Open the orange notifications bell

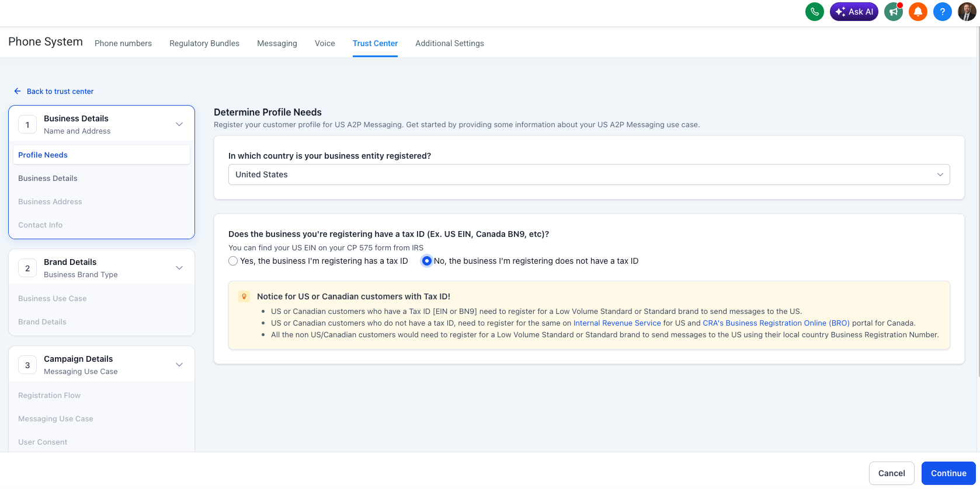pyautogui.click(x=918, y=12)
